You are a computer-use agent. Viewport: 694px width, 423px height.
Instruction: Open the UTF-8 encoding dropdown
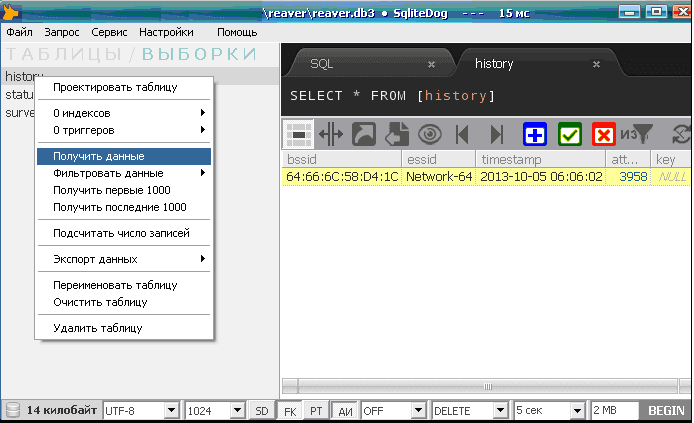tap(141, 411)
